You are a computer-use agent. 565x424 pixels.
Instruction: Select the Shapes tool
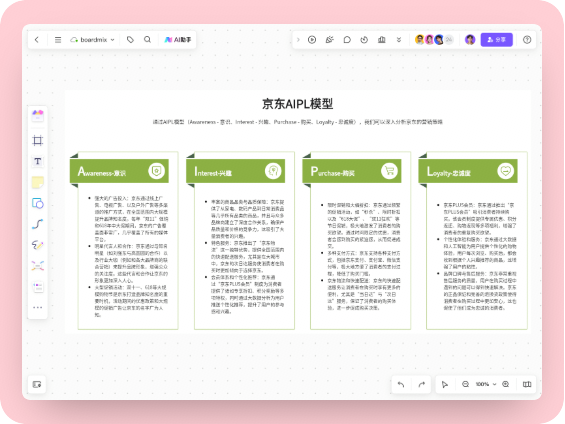[38, 203]
